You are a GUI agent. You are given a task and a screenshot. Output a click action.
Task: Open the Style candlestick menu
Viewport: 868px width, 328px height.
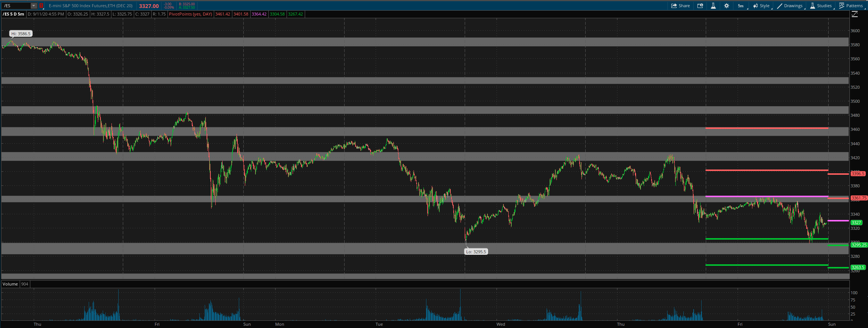coord(761,6)
